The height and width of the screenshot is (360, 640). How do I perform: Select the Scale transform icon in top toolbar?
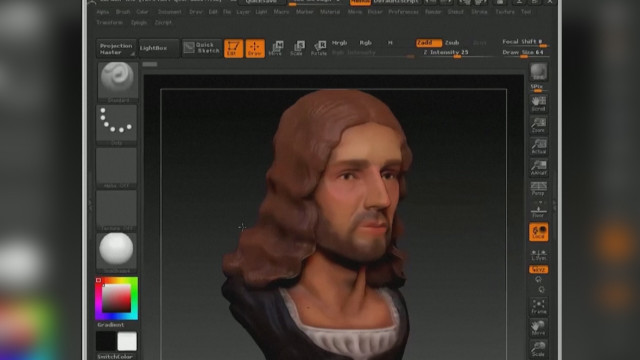point(298,48)
